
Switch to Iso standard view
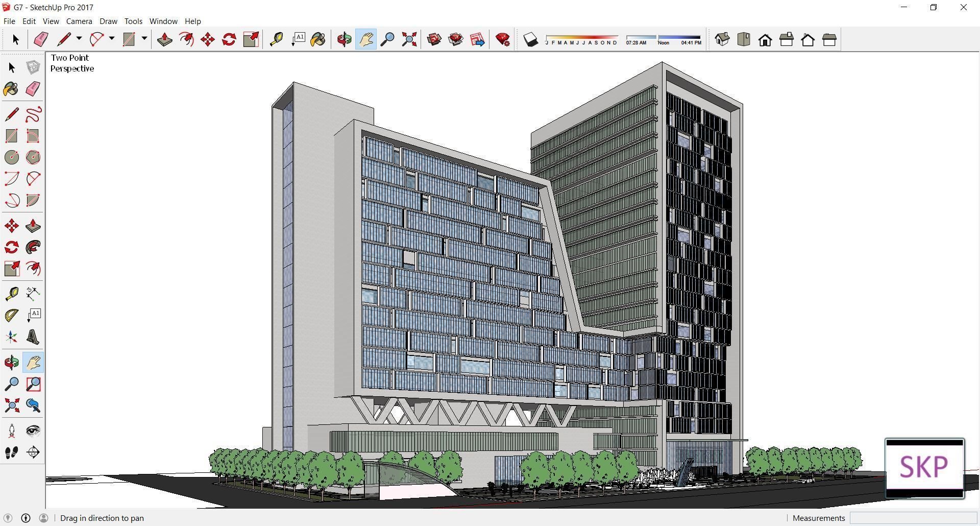coord(722,40)
